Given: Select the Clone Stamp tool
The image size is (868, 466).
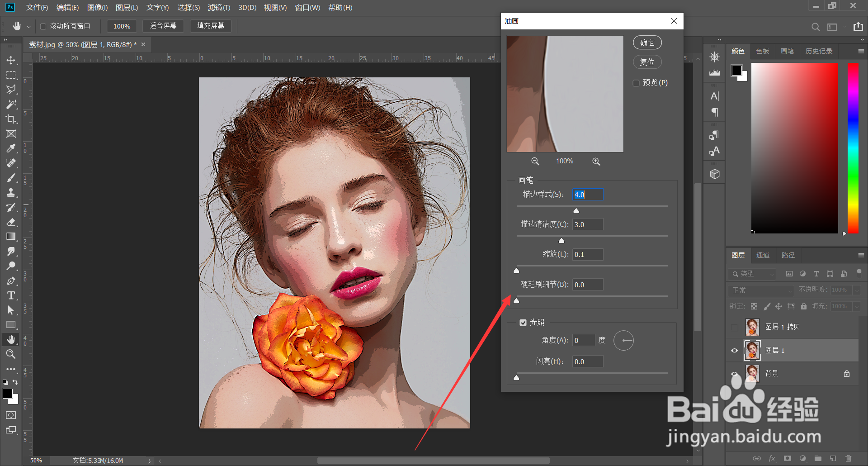Looking at the screenshot, I should 11,192.
